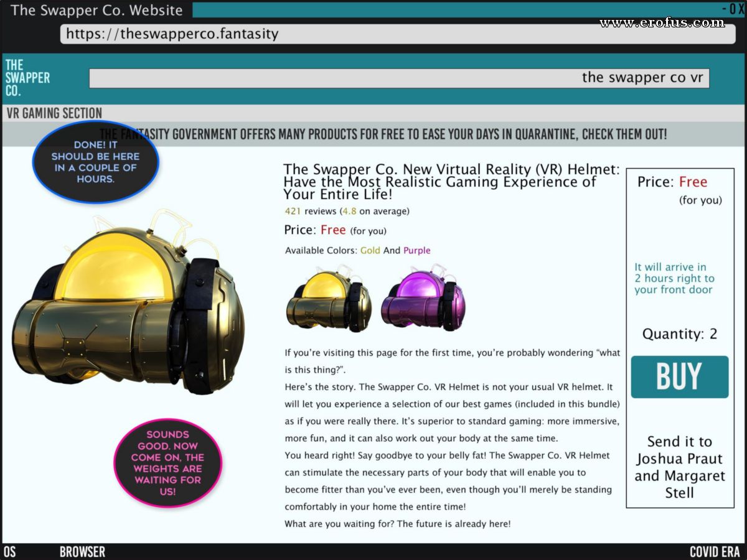
Task: Select the purple helmet thumbnail
Action: (423, 297)
